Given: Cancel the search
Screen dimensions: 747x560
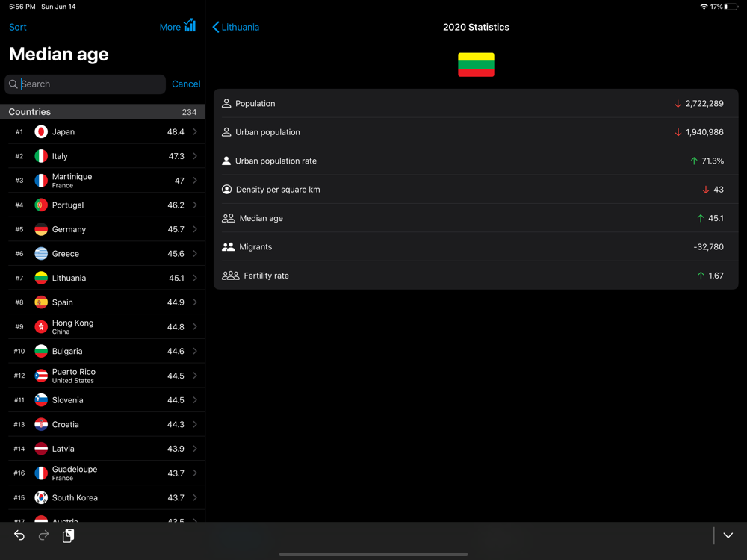Looking at the screenshot, I should click(x=186, y=84).
